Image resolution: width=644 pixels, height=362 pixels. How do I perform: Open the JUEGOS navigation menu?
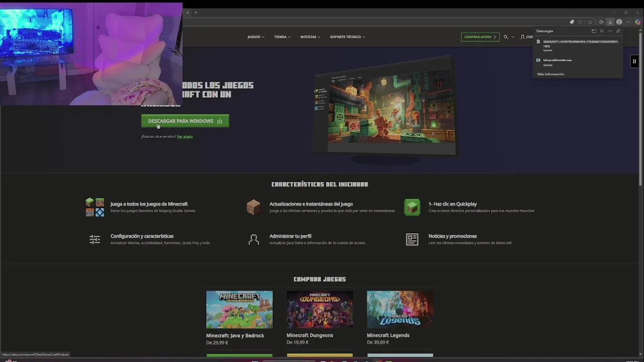[x=256, y=37]
